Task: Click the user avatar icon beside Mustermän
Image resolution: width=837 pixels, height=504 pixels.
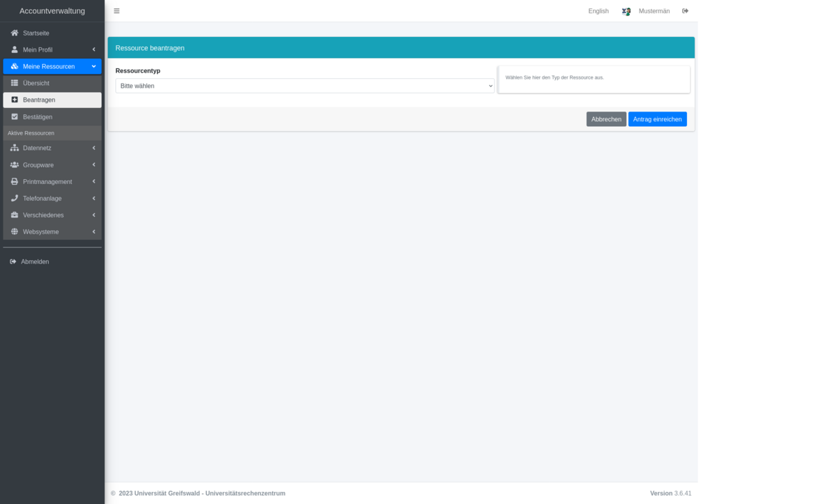Action: [626, 11]
